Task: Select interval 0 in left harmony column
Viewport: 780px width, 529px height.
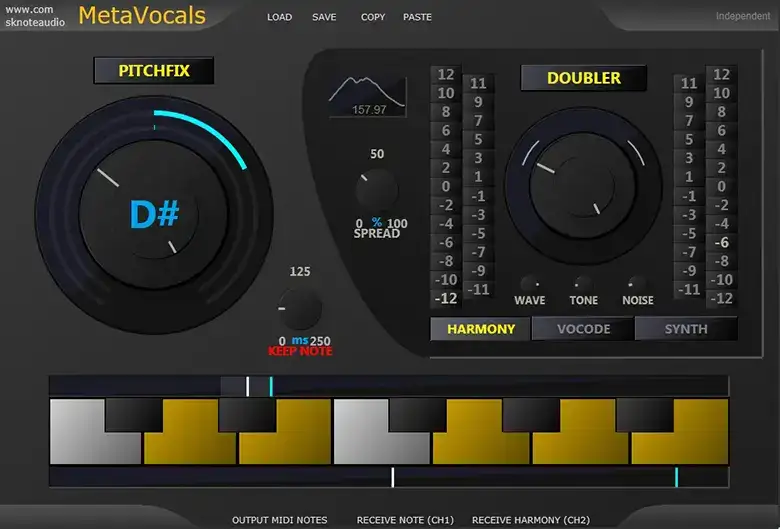Action: [446, 186]
